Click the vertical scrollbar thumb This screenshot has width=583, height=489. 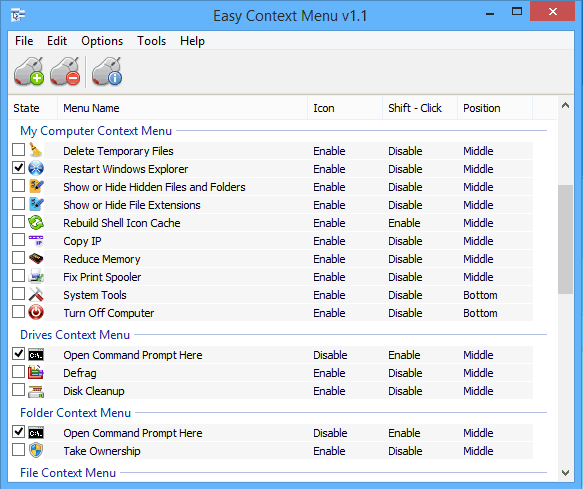coord(565,239)
